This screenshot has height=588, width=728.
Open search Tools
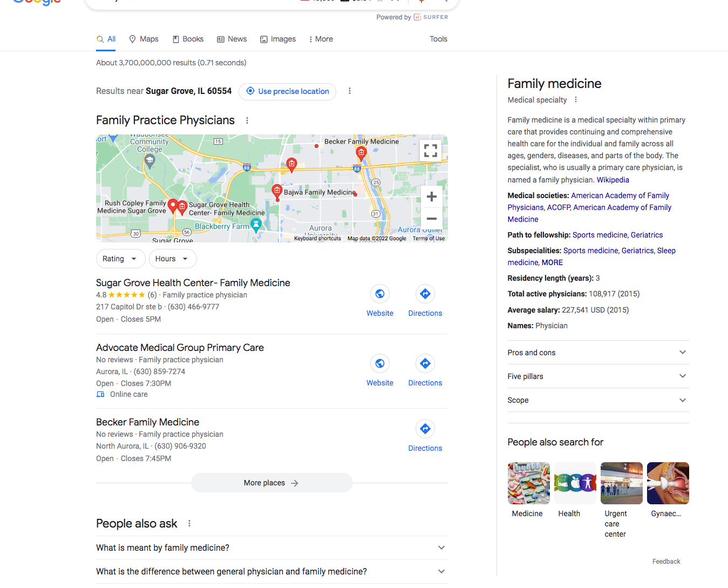pyautogui.click(x=438, y=39)
